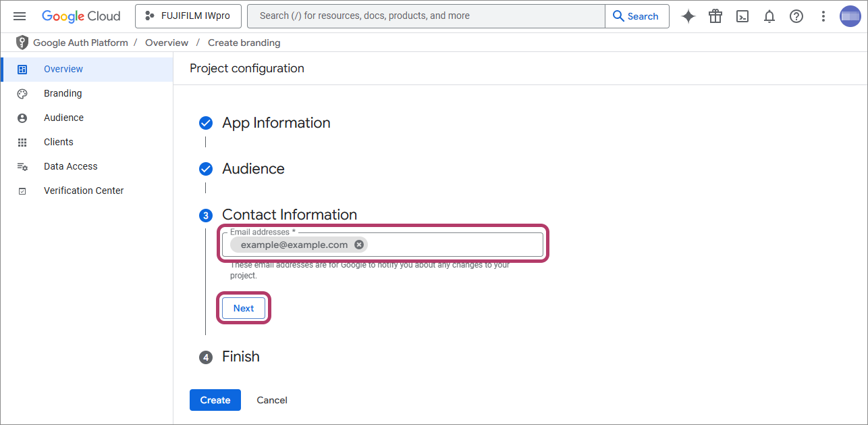
Task: Open the notifications bell
Action: [x=769, y=16]
